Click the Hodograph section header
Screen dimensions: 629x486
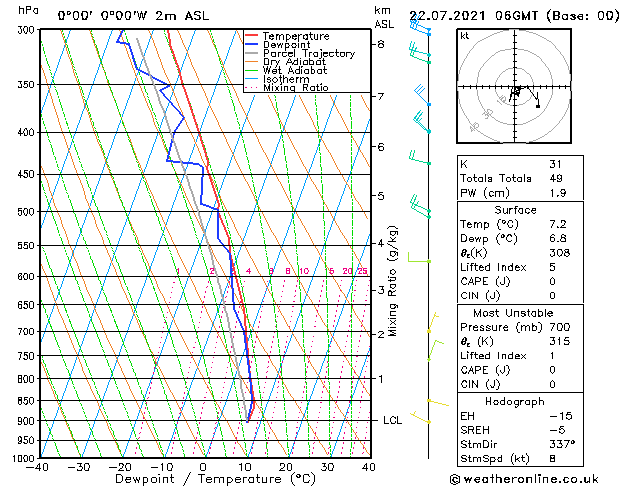(x=515, y=402)
